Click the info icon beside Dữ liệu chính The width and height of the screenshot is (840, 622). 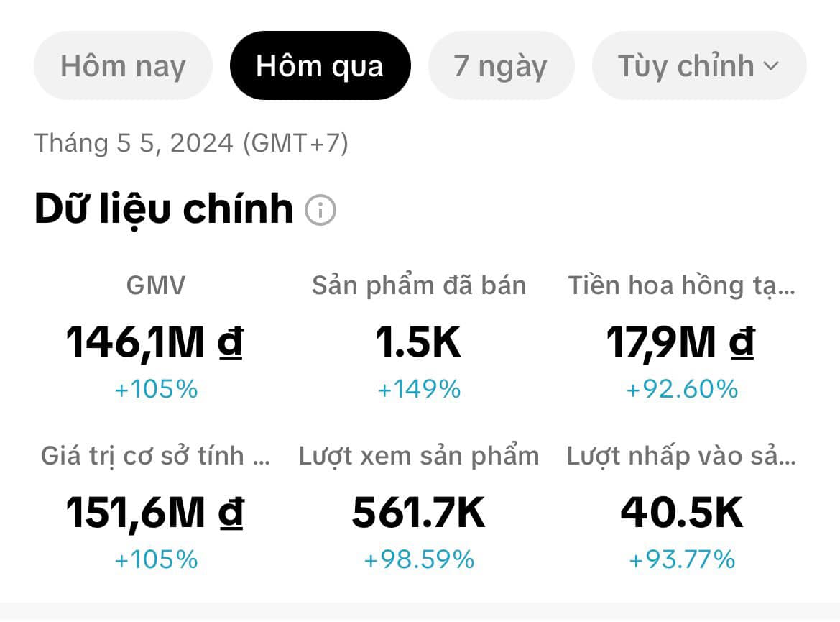[320, 211]
